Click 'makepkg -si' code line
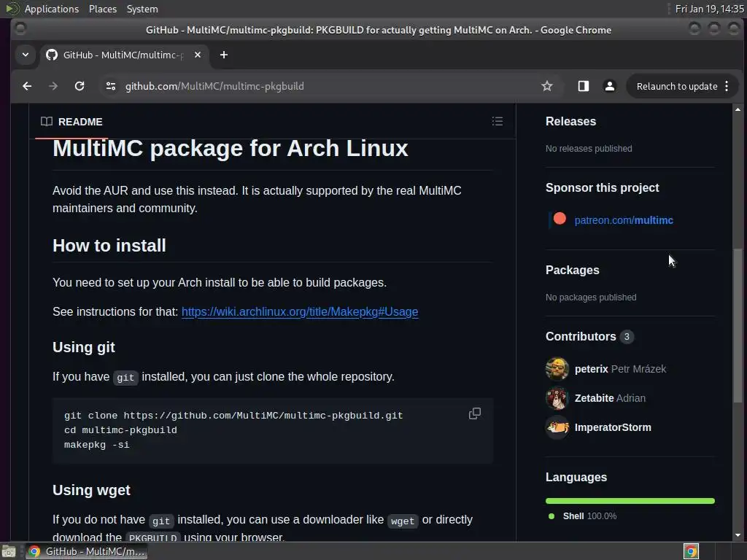 tap(97, 445)
